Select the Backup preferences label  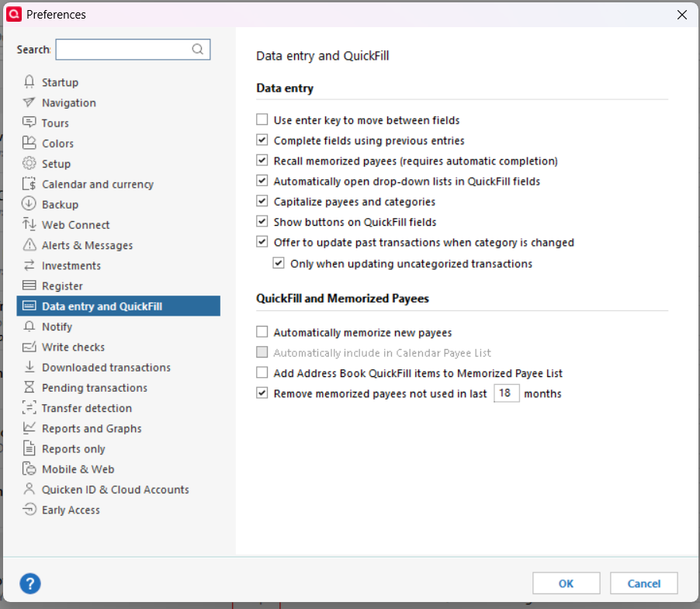coord(60,204)
